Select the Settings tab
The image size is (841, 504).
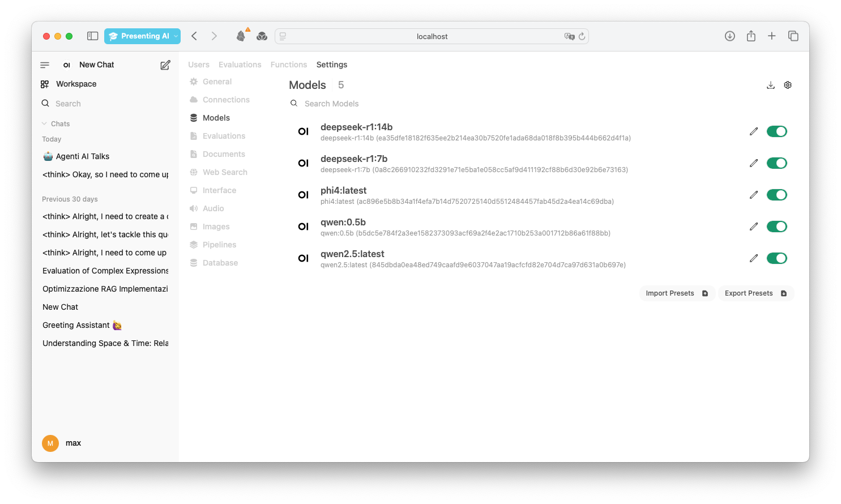pyautogui.click(x=332, y=65)
